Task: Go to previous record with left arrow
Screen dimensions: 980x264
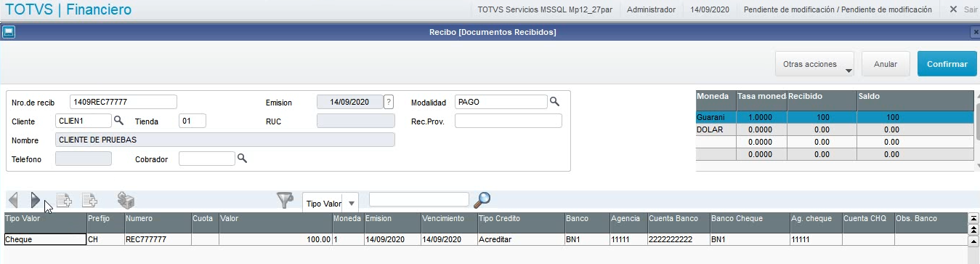Action: click(x=13, y=200)
